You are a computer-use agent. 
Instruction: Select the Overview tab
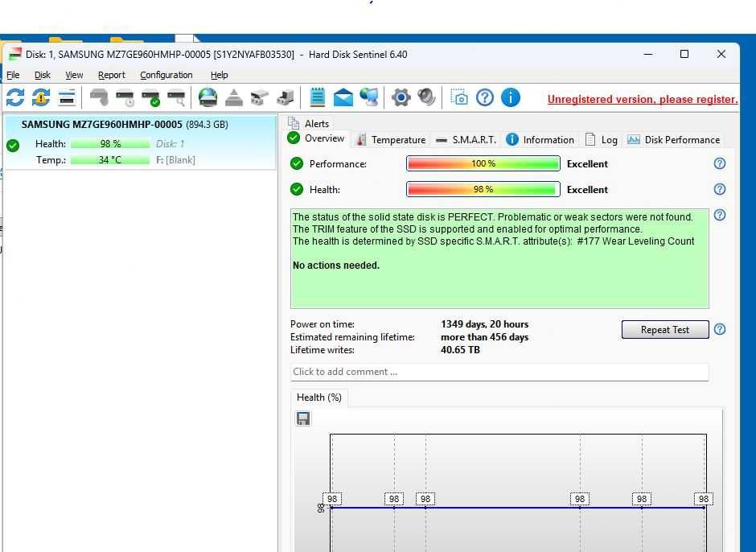pos(316,138)
